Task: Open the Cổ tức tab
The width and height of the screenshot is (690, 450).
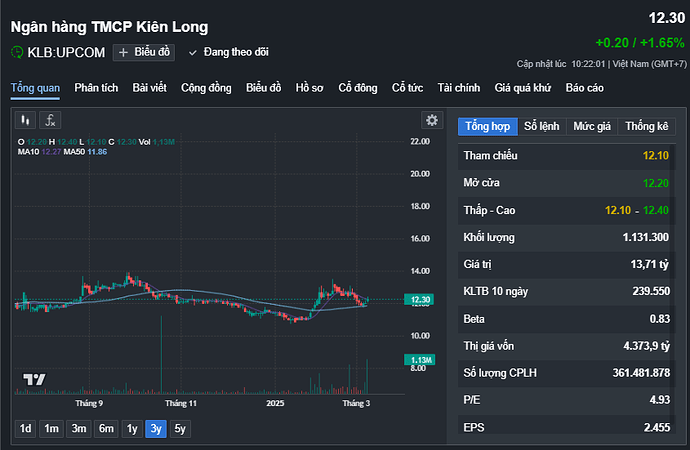Action: click(x=407, y=88)
